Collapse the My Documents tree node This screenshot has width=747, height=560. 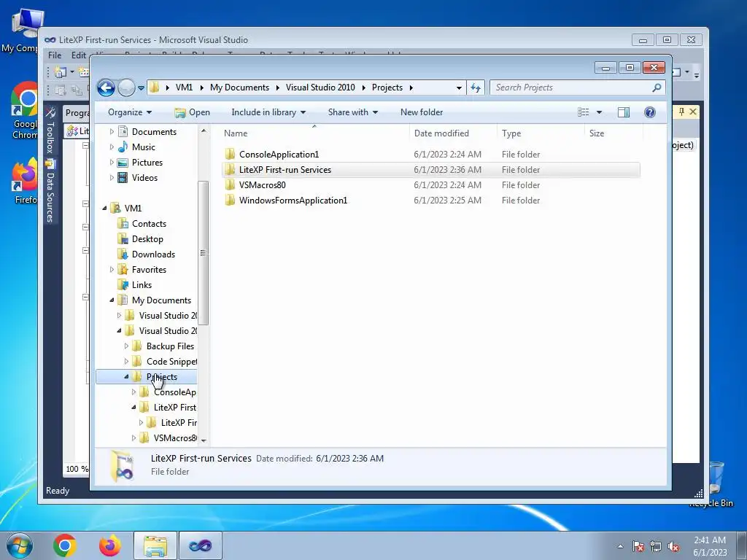[x=112, y=300]
